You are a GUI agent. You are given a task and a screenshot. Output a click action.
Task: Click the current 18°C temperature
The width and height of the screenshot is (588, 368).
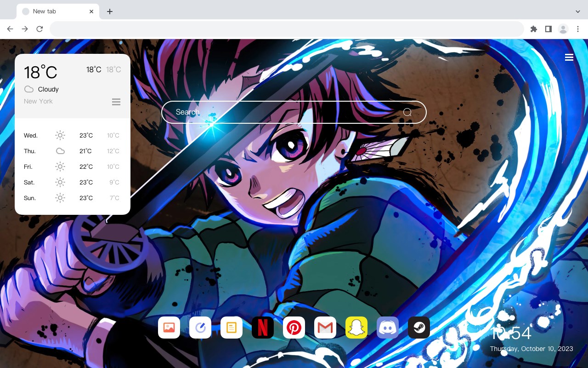pos(40,72)
